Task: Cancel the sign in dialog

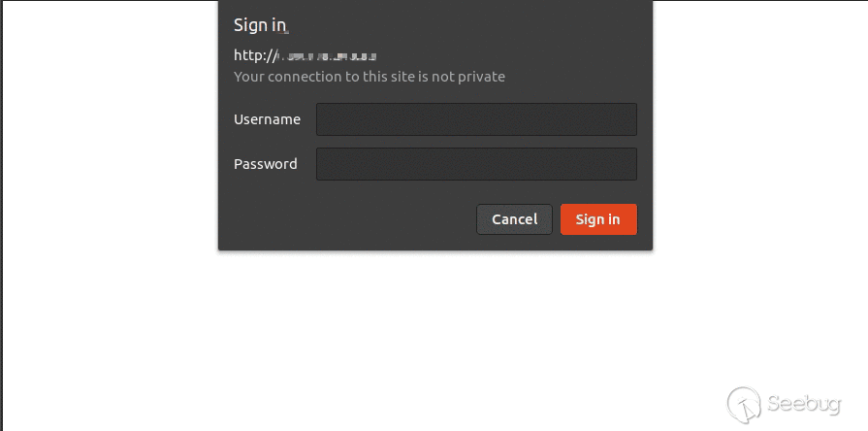Action: pyautogui.click(x=514, y=219)
